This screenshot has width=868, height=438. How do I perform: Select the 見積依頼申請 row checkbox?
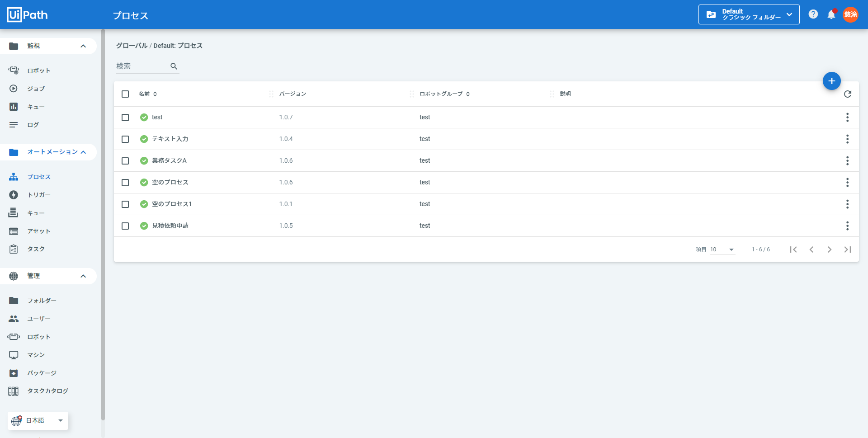pos(125,226)
